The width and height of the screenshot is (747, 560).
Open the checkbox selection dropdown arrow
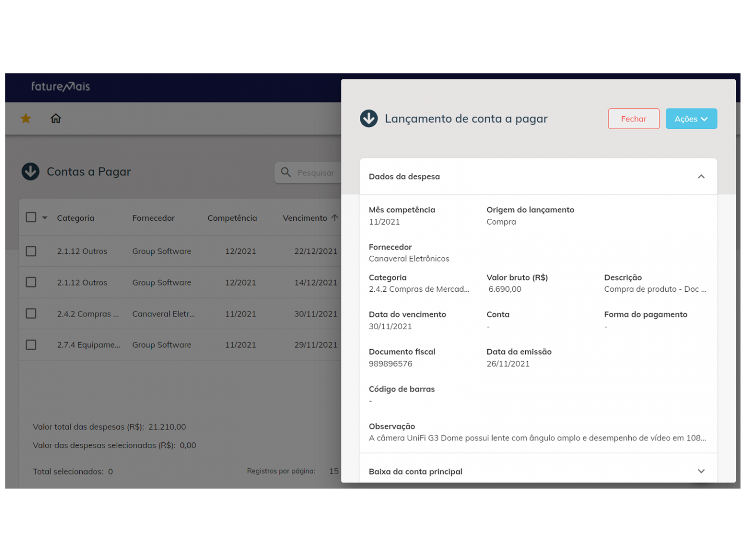pos(45,218)
